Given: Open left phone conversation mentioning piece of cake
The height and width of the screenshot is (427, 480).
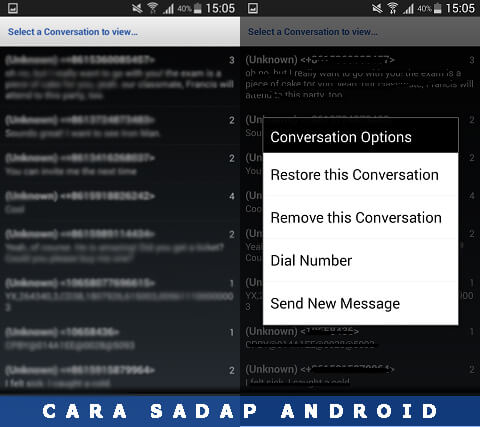Looking at the screenshot, I should coord(120,78).
